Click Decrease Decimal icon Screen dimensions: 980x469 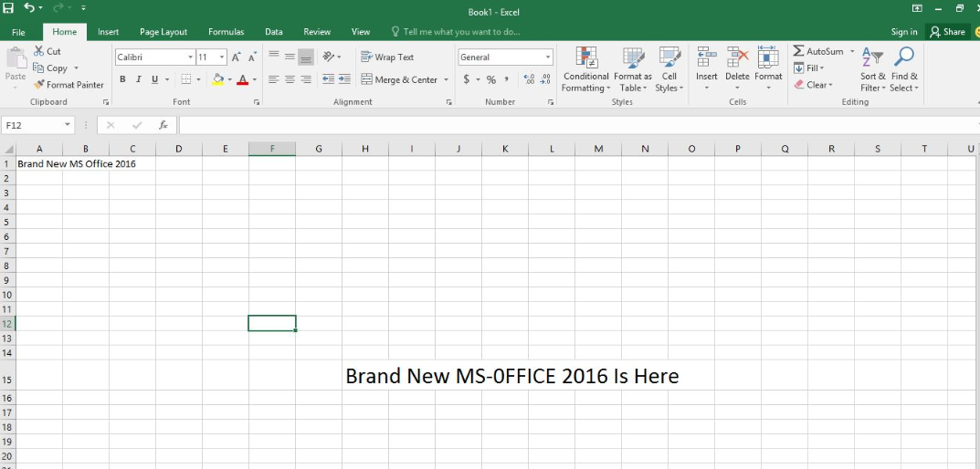[545, 79]
